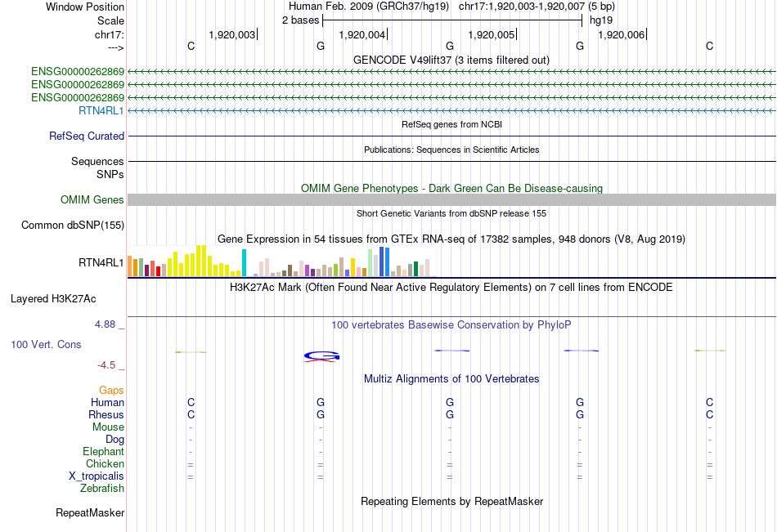Click the chr17: ruler label
Image resolution: width=777 pixels, height=532 pixels.
(110, 34)
